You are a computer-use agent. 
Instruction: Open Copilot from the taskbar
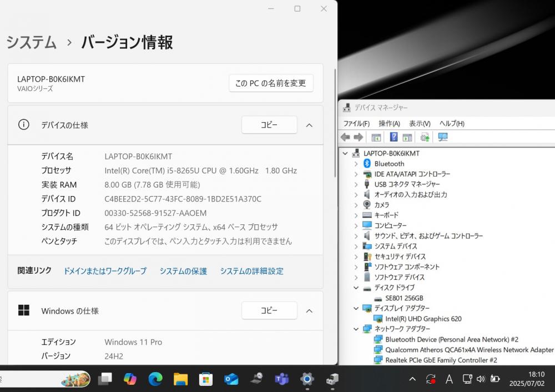[130, 379]
